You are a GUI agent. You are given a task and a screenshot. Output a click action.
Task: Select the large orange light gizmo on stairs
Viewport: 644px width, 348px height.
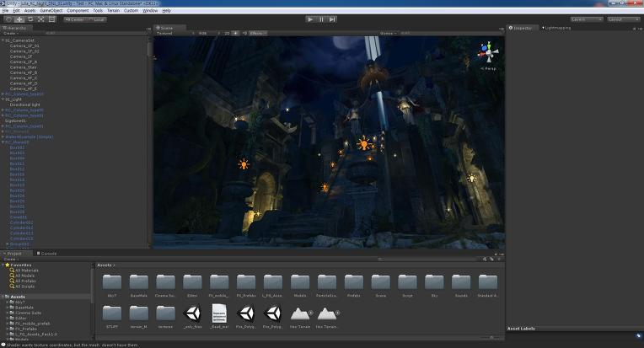click(363, 144)
